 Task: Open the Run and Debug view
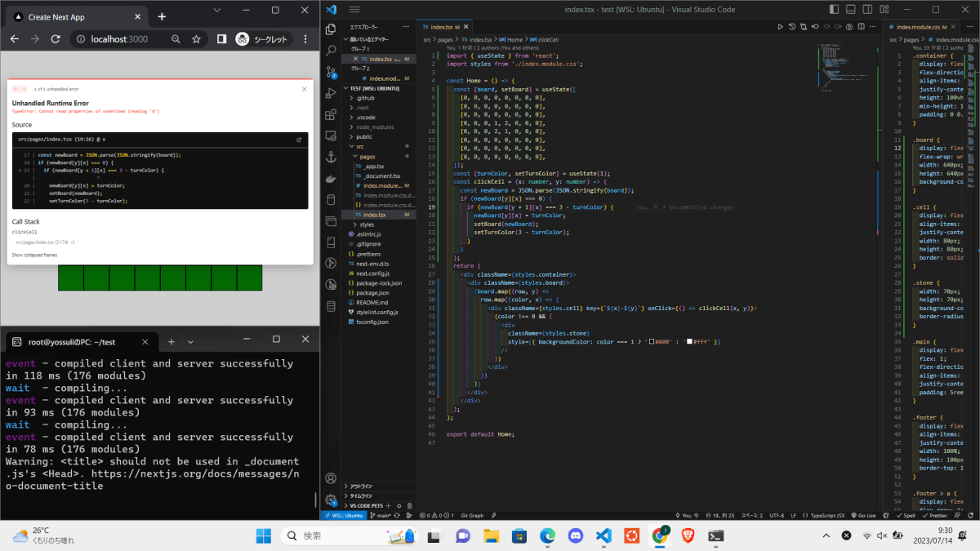331,93
